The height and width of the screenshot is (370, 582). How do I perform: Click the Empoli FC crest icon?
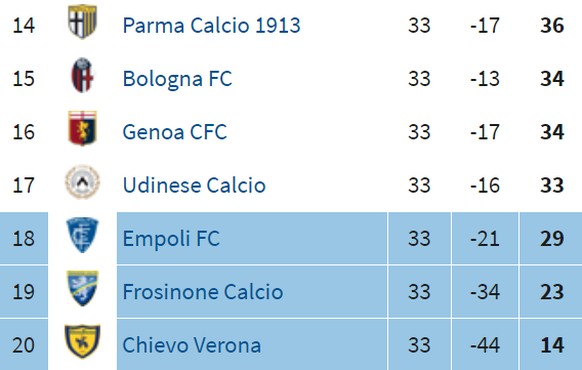(x=82, y=235)
